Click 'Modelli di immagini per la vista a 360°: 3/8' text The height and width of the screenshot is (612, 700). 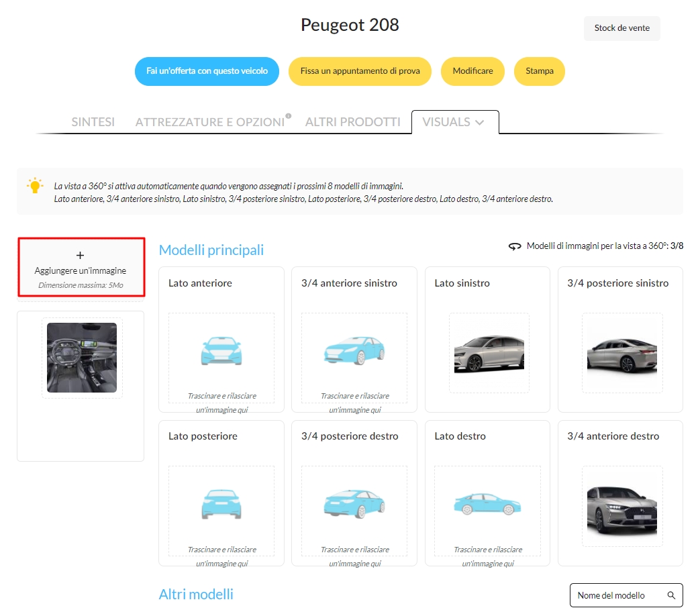click(605, 246)
